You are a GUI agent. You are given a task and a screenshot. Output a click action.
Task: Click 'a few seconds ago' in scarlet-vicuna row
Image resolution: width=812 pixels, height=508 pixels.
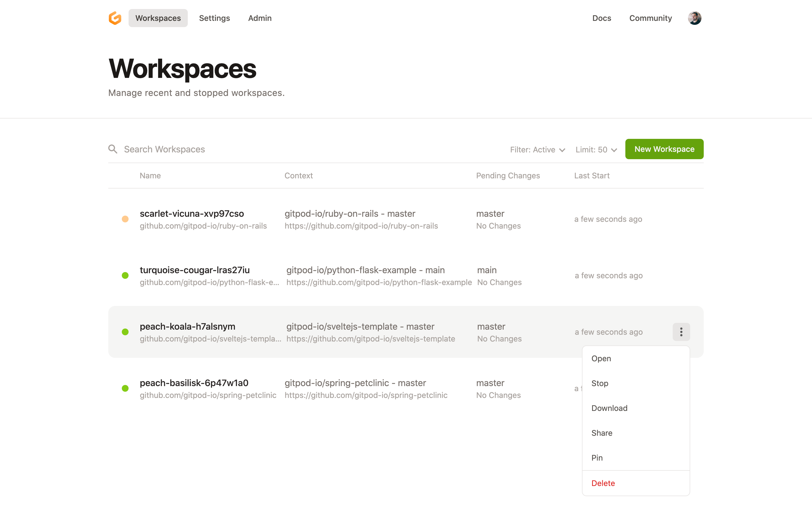coord(608,219)
